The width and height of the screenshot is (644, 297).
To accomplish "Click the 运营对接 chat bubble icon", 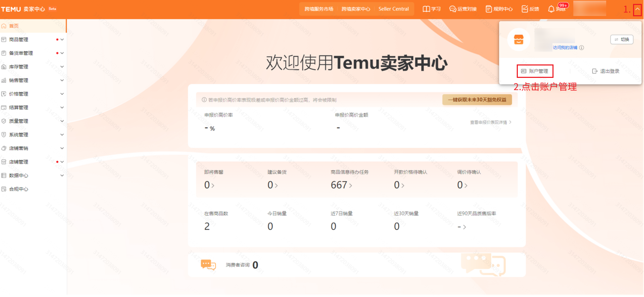I will pos(453,9).
